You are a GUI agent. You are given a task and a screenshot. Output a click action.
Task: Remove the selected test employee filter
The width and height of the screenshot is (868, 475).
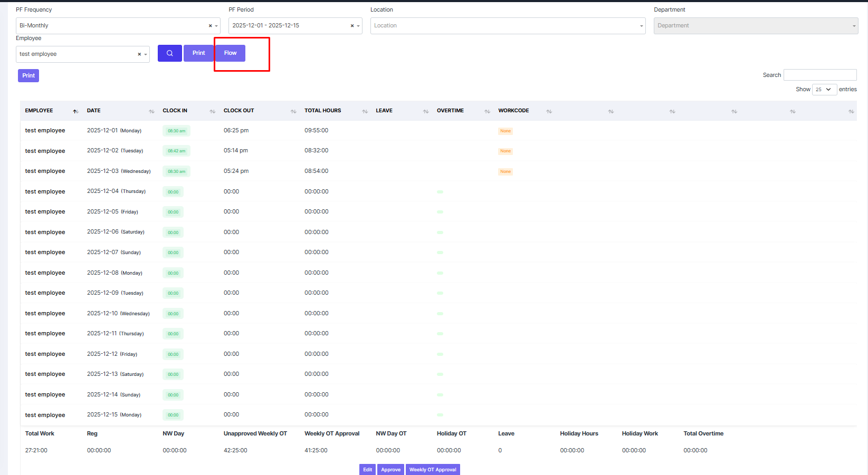139,54
